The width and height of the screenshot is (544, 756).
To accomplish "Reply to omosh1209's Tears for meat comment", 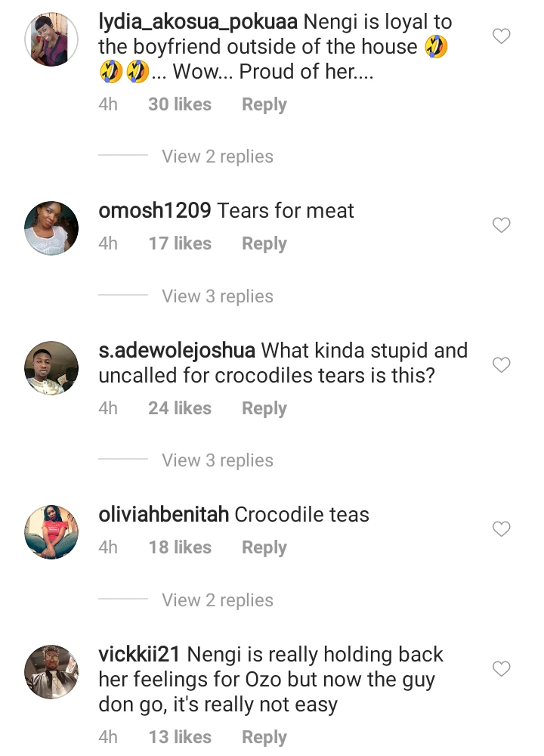I will coord(264,243).
